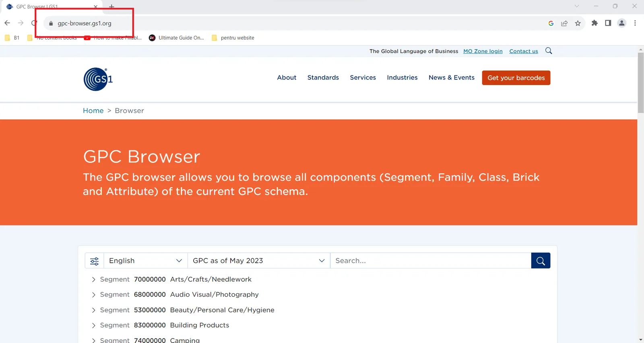
Task: Open the Chrome profile avatar
Action: [622, 23]
